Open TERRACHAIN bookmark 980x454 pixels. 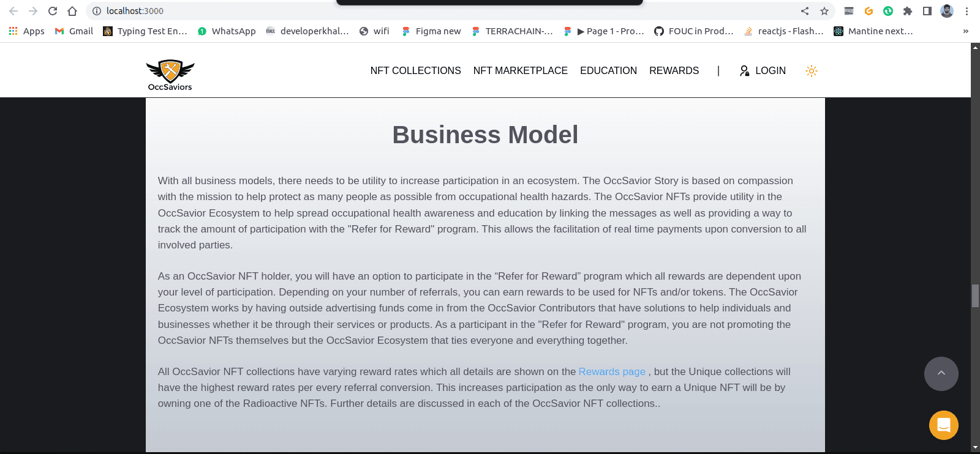[x=512, y=31]
